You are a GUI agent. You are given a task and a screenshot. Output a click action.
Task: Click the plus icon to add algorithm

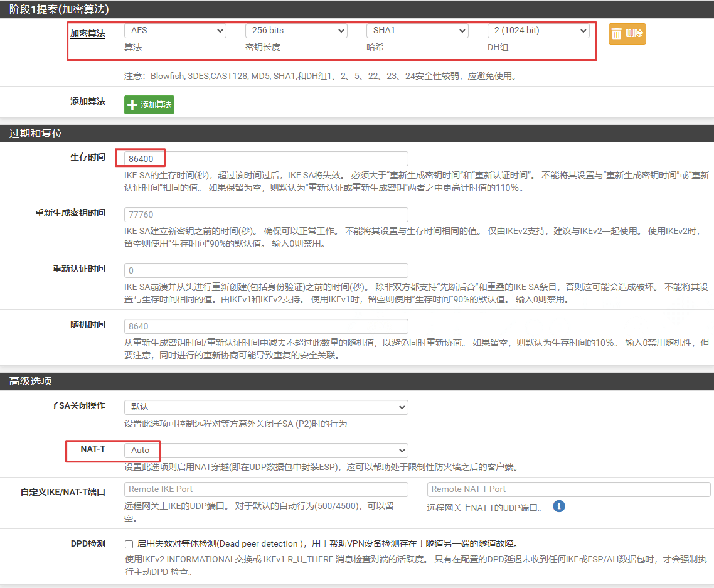click(132, 105)
